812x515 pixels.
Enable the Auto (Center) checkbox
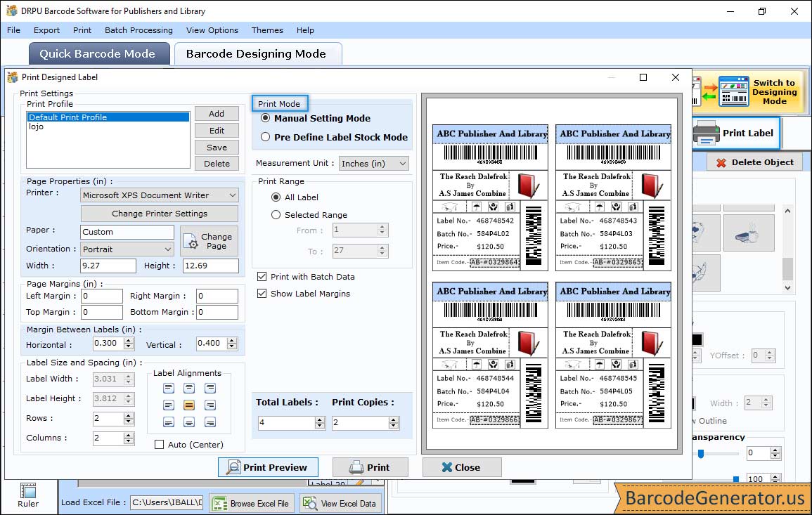point(160,444)
